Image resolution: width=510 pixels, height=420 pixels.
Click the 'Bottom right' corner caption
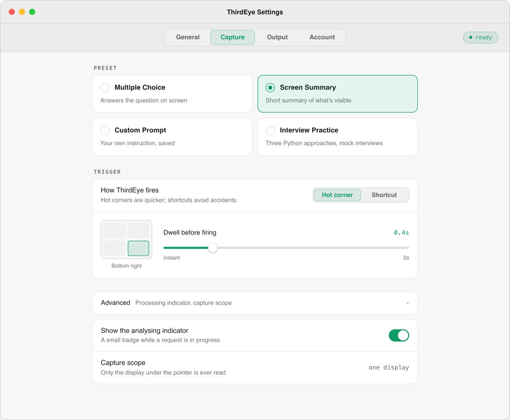(127, 266)
